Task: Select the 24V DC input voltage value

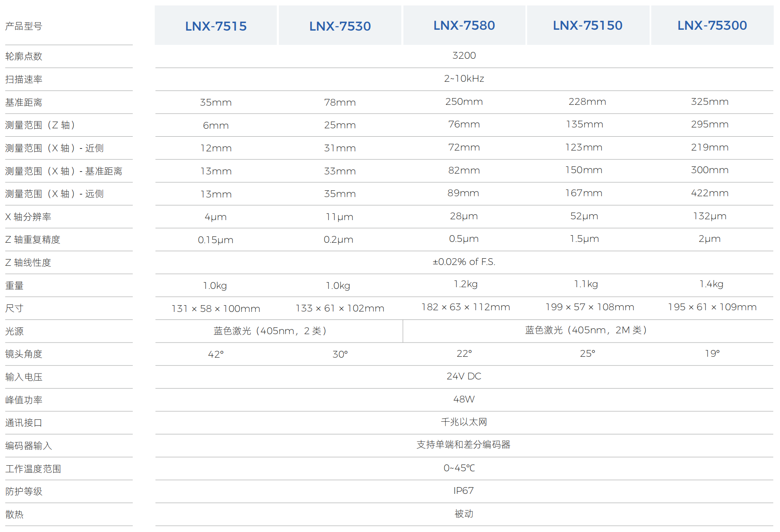Action: coord(464,376)
